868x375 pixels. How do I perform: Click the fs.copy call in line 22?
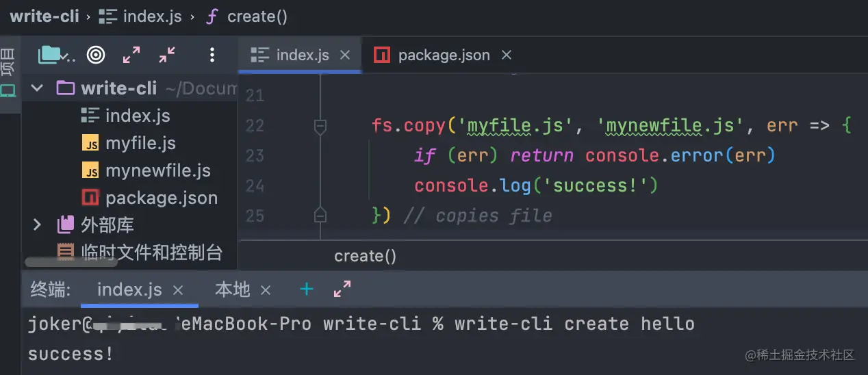click(x=408, y=126)
